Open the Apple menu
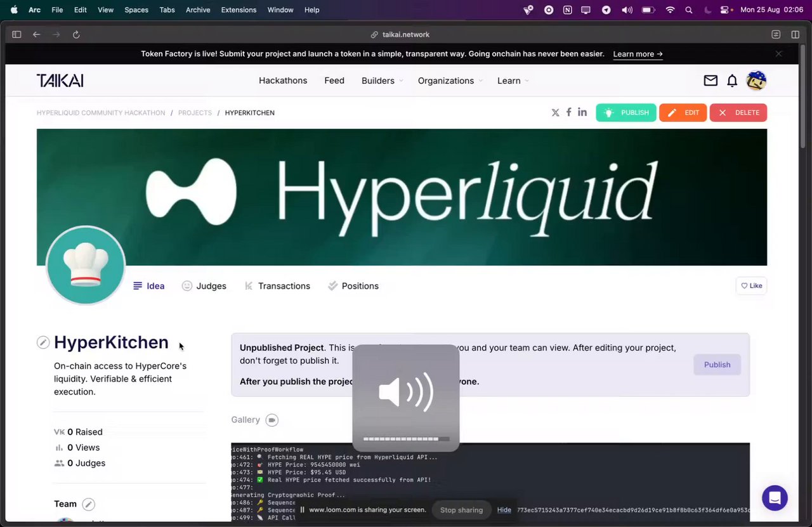Image resolution: width=812 pixels, height=527 pixels. (x=14, y=10)
